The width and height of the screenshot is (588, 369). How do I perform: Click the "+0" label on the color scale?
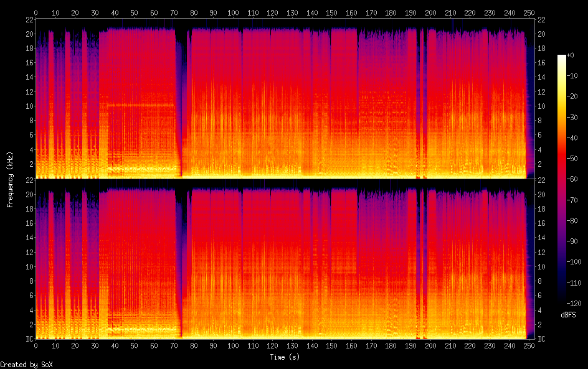(x=571, y=55)
